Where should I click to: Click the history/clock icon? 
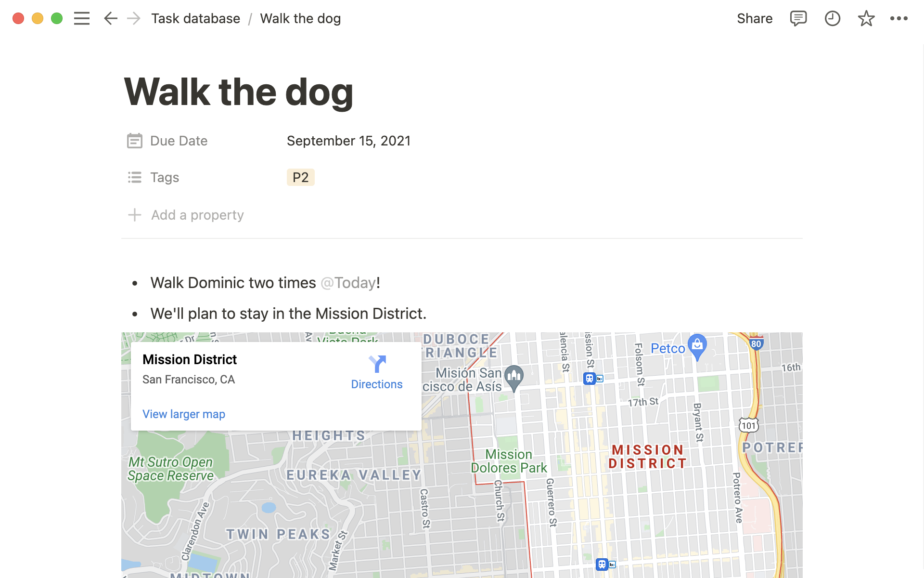[832, 18]
